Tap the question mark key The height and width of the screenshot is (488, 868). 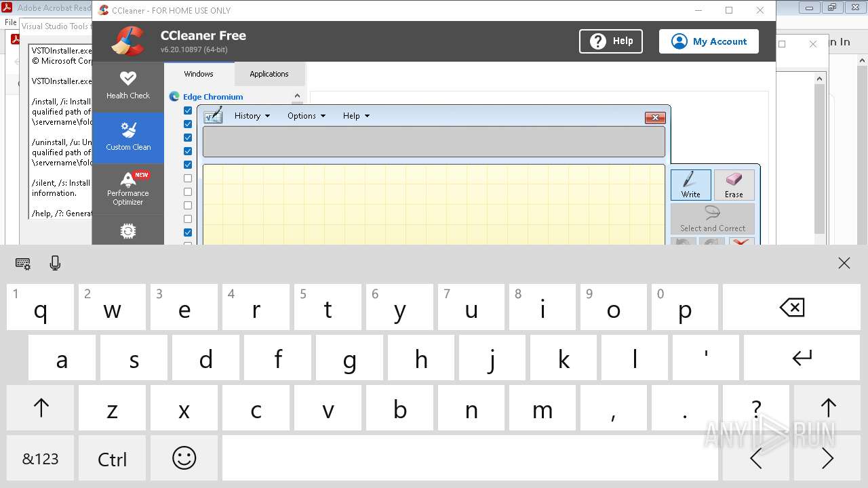(x=756, y=408)
